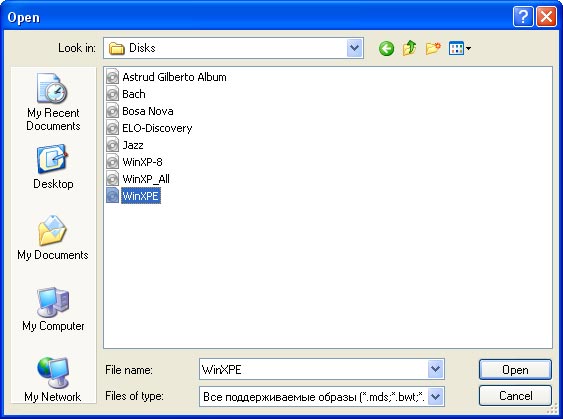The width and height of the screenshot is (563, 419).
Task: Go up one folder level
Action: point(409,48)
